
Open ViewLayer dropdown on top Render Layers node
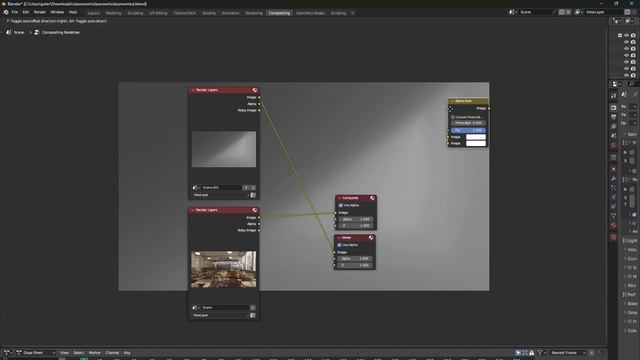(220, 195)
